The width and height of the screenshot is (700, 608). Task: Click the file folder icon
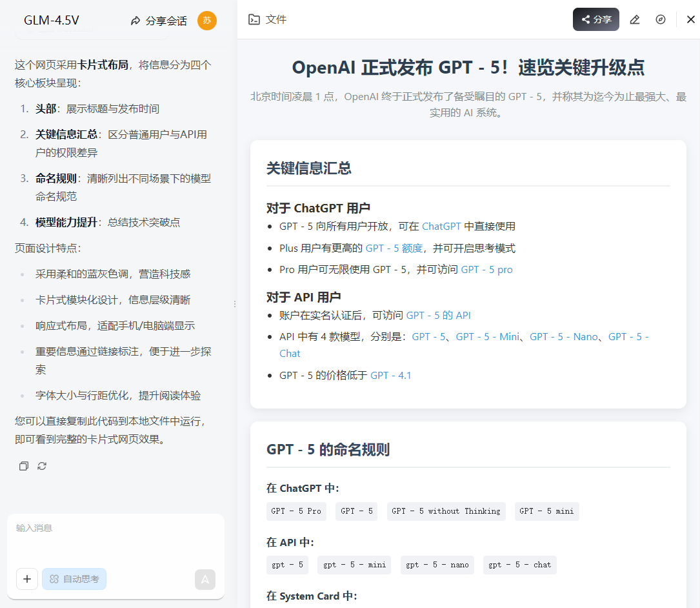[x=254, y=19]
